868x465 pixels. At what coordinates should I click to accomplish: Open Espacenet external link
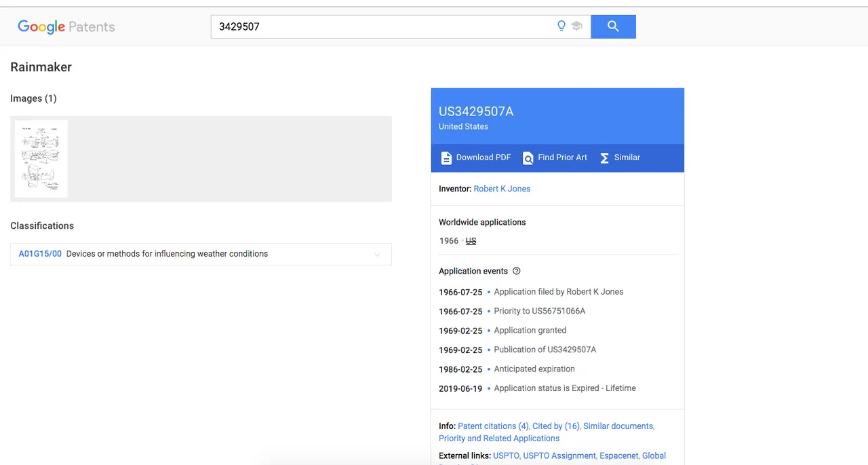tap(618, 455)
